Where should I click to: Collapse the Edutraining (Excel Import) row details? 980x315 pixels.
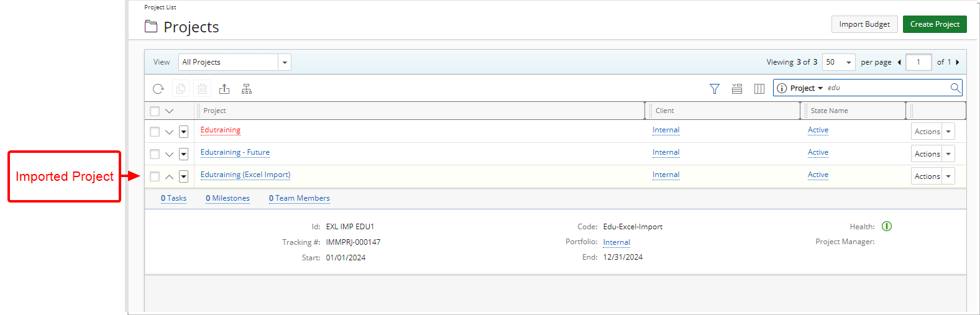[x=169, y=176]
